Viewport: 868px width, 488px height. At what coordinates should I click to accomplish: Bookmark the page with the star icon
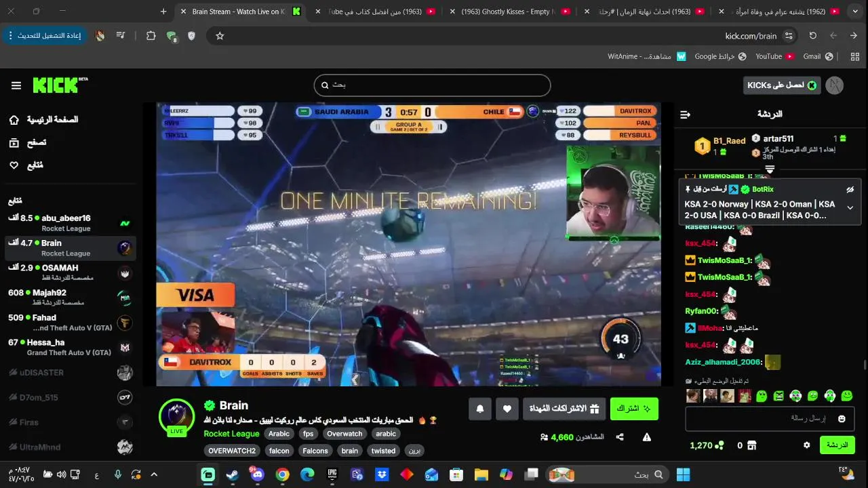(x=220, y=36)
